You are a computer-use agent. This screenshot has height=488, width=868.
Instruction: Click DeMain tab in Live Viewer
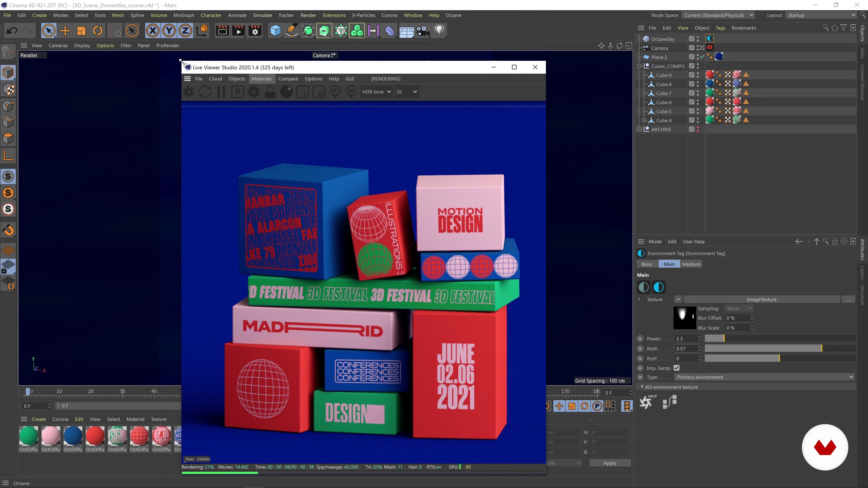203,459
